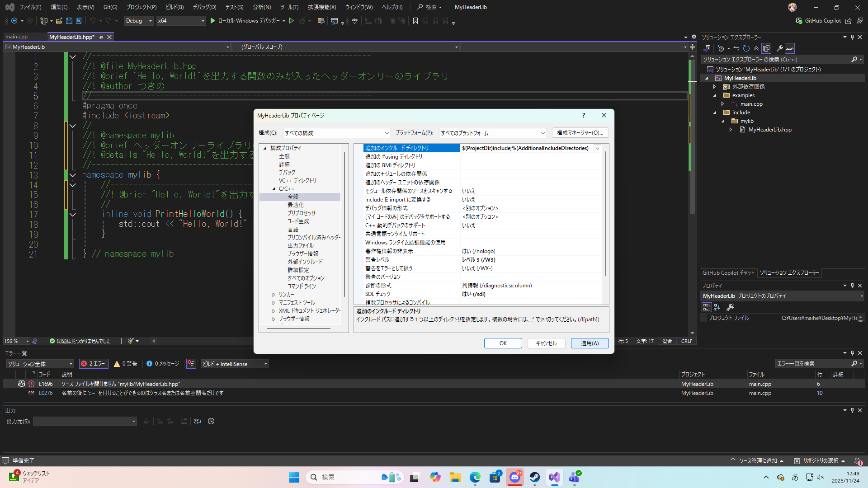Click the bookmark toggle icon in toolbar

pos(415,21)
